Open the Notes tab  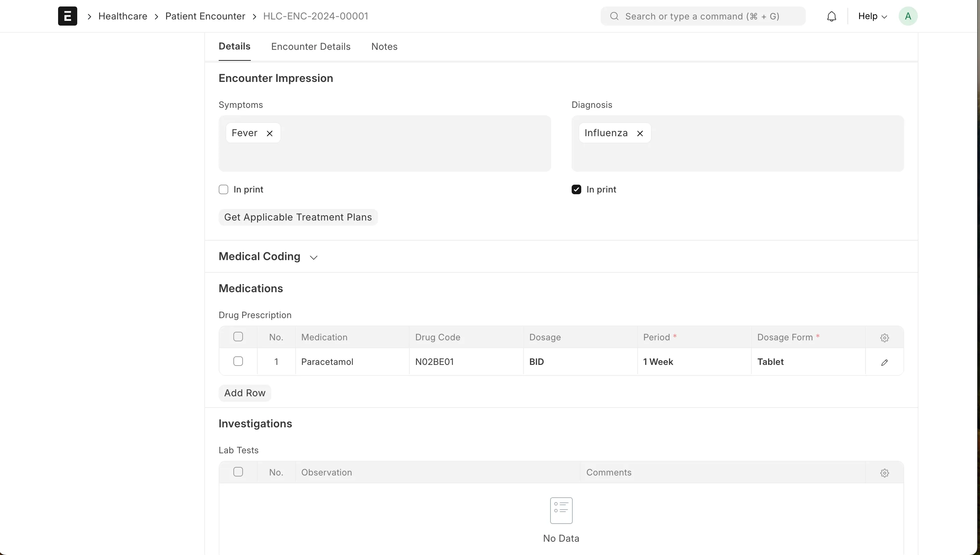(384, 46)
